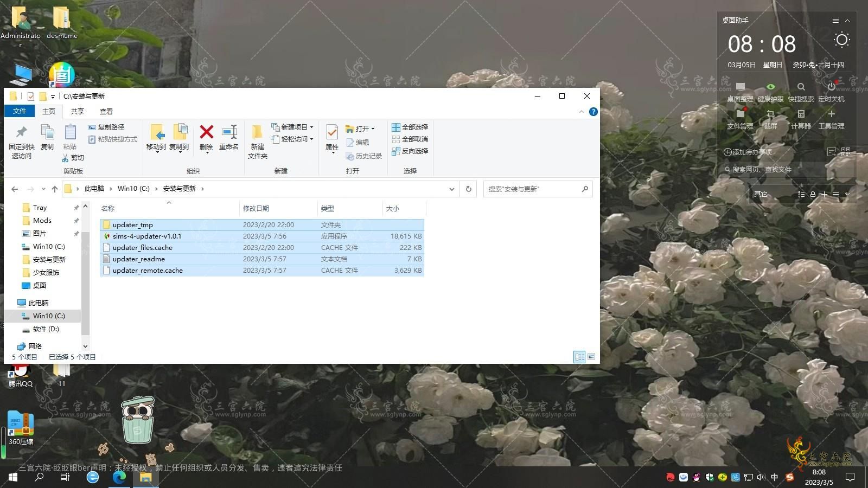Open the address bar history dropdown
The width and height of the screenshot is (868, 488).
click(x=451, y=189)
